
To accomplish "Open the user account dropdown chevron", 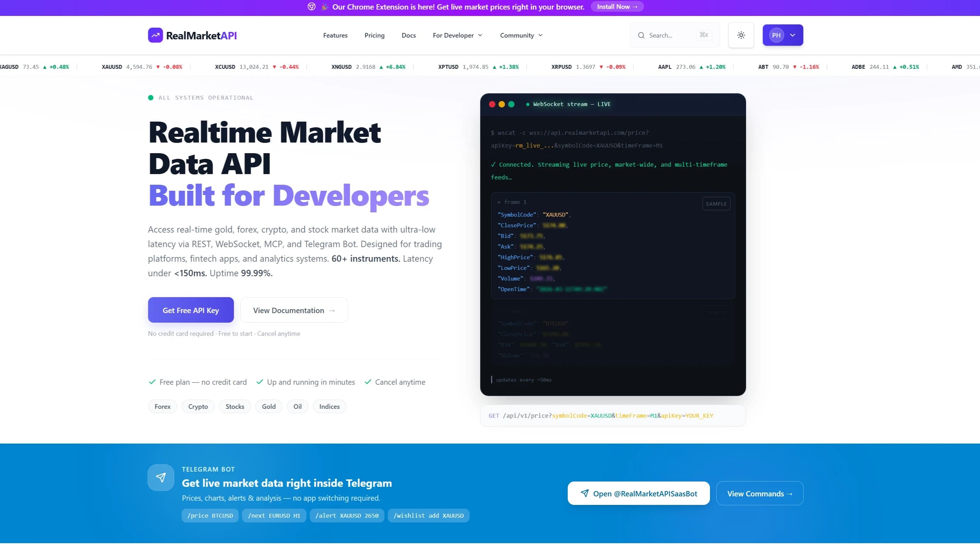I will pyautogui.click(x=792, y=35).
